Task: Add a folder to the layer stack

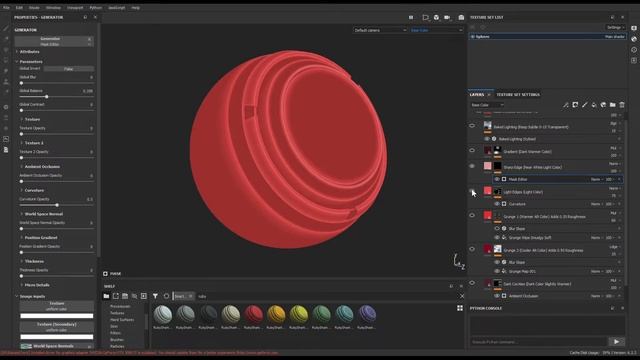Action: [x=613, y=105]
